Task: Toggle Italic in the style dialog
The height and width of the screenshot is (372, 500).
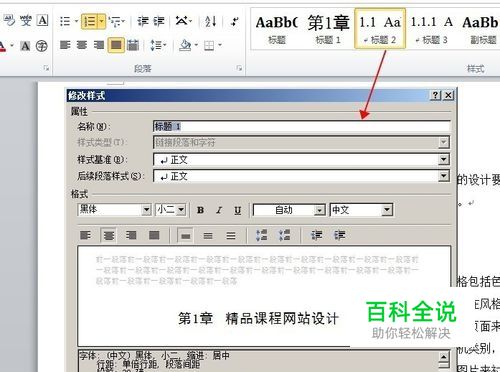Action: 219,210
